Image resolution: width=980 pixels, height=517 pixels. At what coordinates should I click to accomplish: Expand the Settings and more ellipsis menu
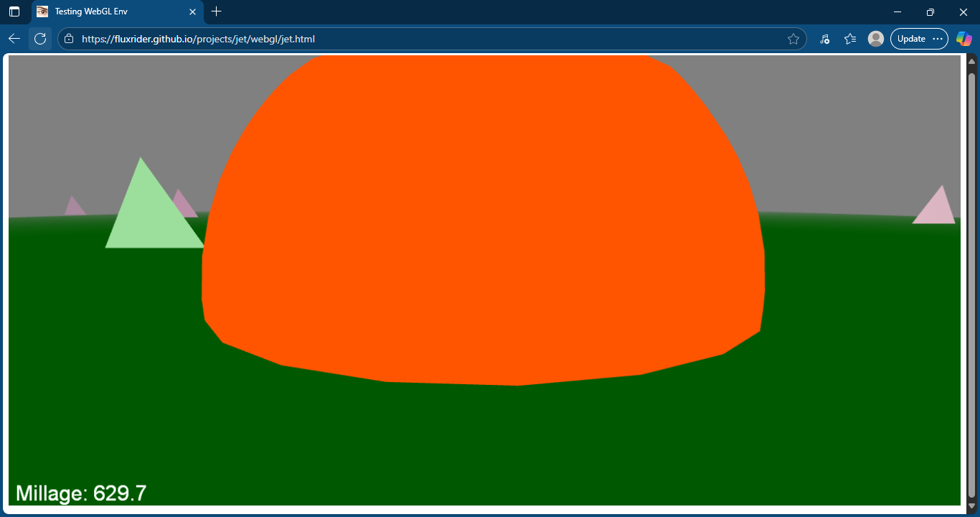point(938,39)
